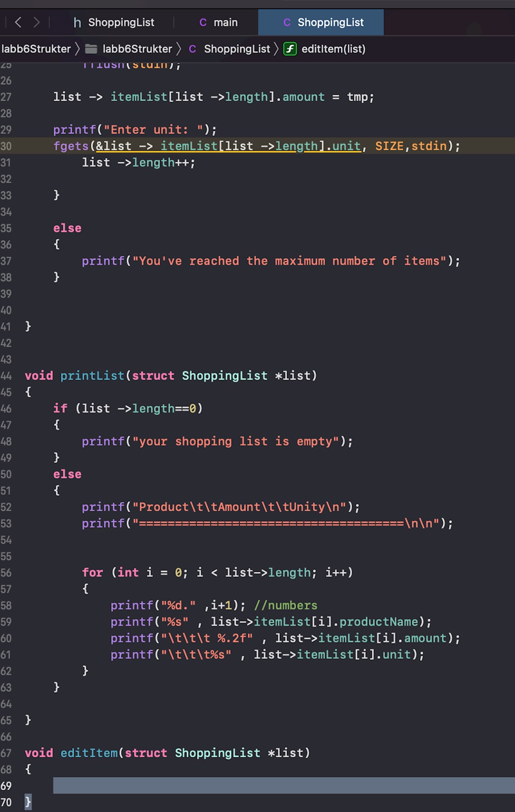Screen dimensions: 515x812
Task: Click the folder icon in the breadcrumb bar
Action: point(91,49)
